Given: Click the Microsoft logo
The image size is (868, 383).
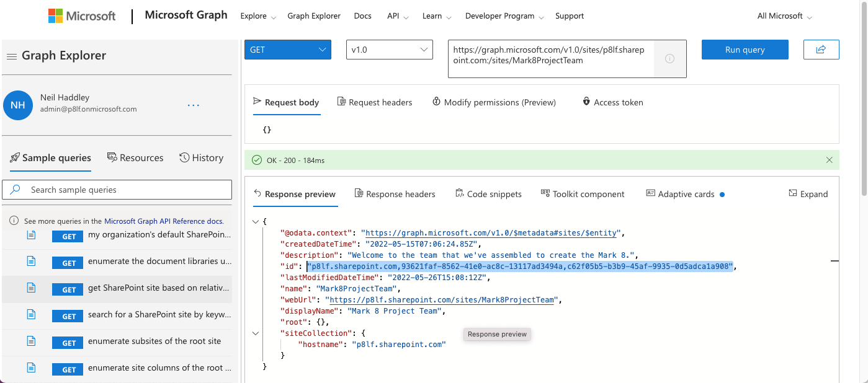Looking at the screenshot, I should 82,16.
